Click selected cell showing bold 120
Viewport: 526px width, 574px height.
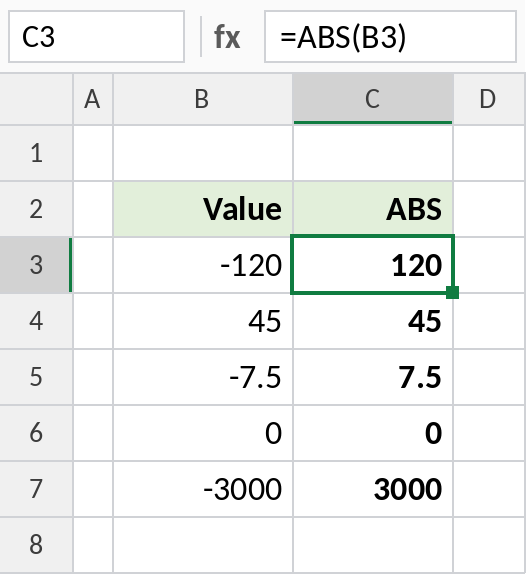[x=373, y=265]
